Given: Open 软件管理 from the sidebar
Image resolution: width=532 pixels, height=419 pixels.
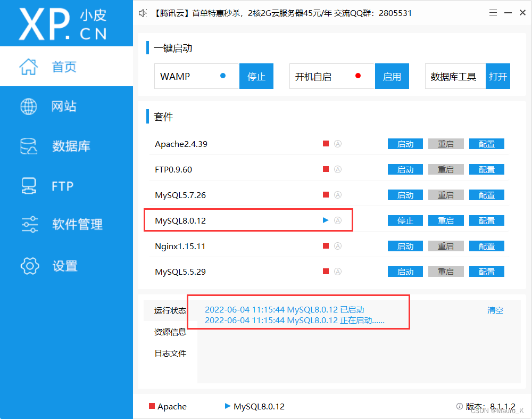Looking at the screenshot, I should pos(70,224).
